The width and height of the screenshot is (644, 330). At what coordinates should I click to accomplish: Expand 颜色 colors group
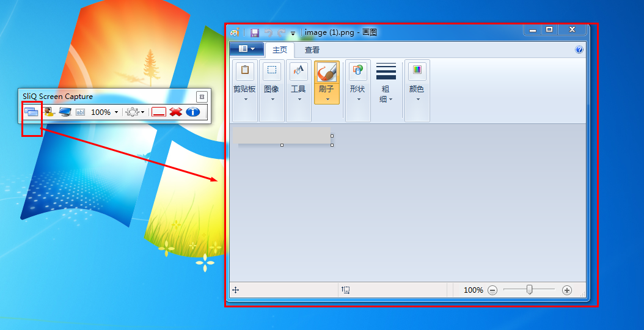[x=417, y=90]
